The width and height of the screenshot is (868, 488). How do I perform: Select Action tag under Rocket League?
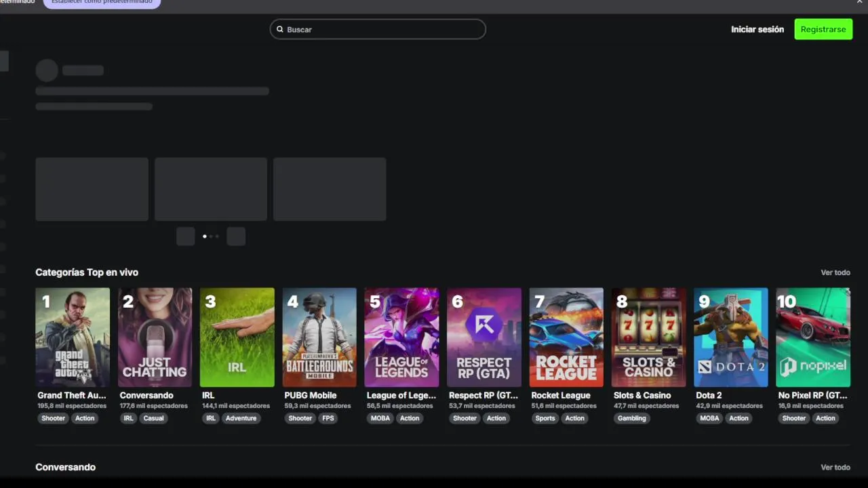[575, 418]
